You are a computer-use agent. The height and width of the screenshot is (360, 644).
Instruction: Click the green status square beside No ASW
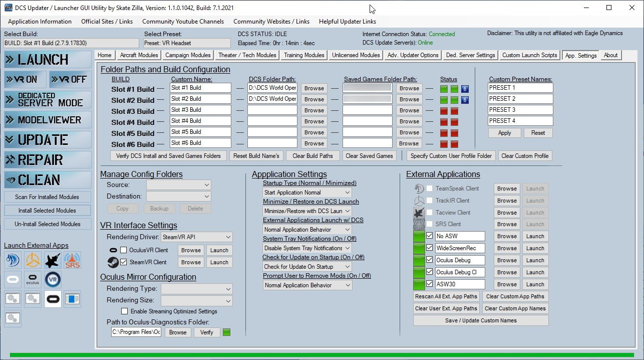419,236
